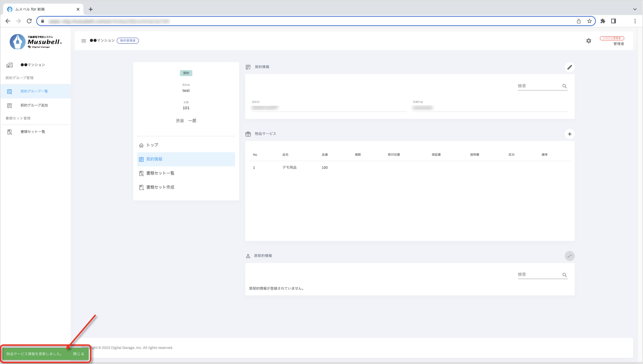This screenshot has height=364, width=643.
Task: Open Chrome three-dot menu
Action: click(x=635, y=21)
